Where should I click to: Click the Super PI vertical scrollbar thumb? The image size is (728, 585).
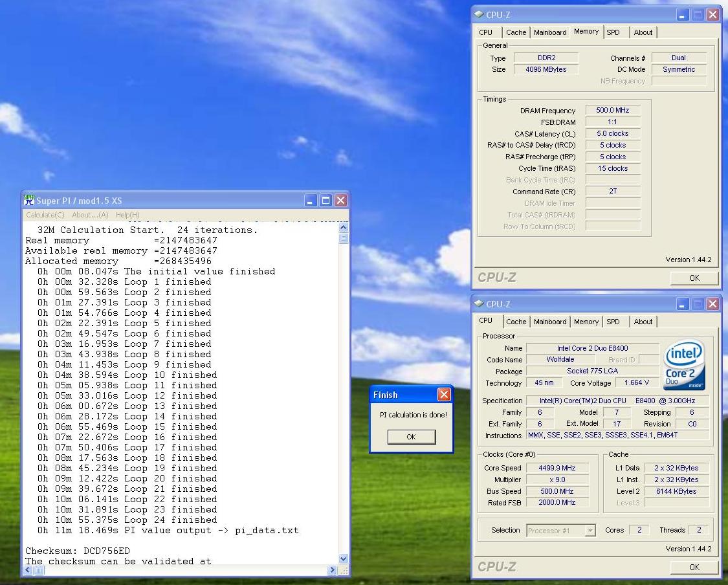point(344,238)
